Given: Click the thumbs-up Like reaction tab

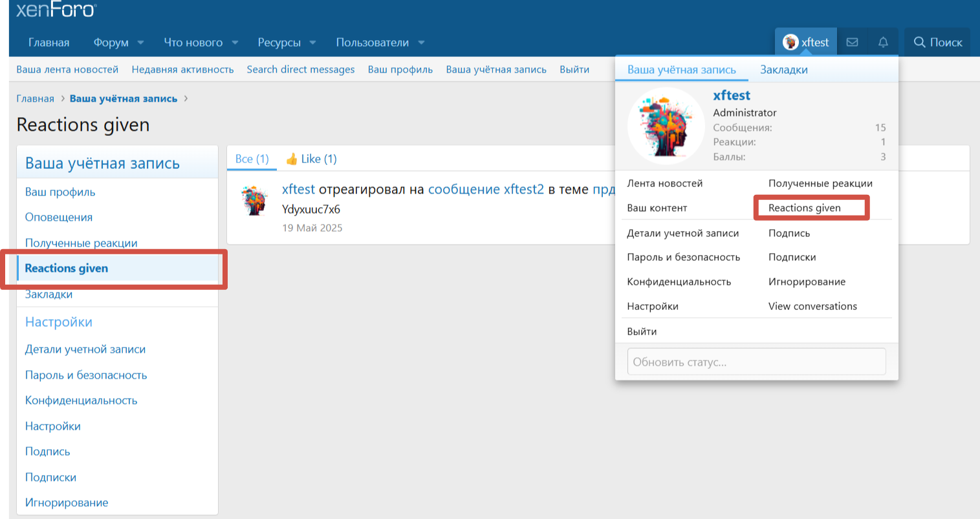Looking at the screenshot, I should (311, 159).
